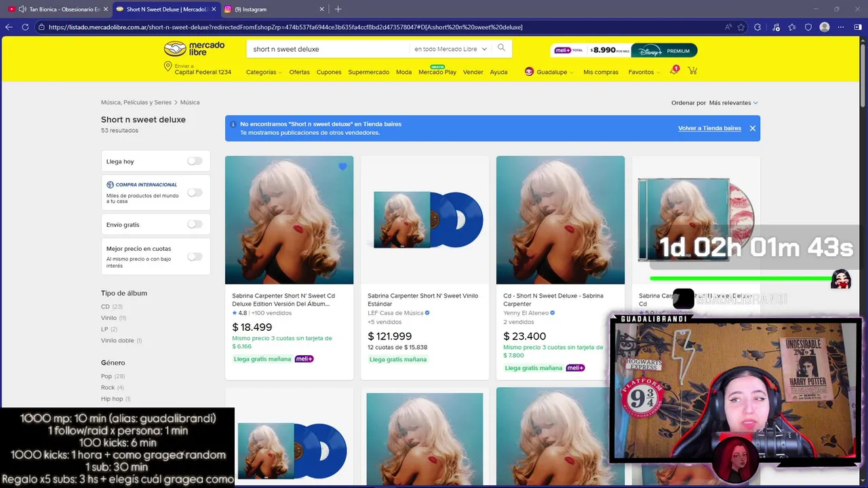
Task: Open the notifications bell
Action: point(674,70)
